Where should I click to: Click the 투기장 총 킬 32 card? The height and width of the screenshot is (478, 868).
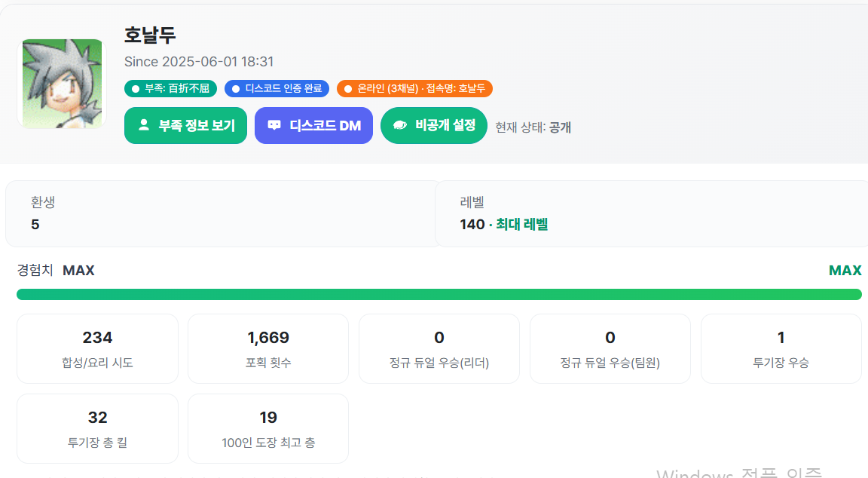click(97, 428)
